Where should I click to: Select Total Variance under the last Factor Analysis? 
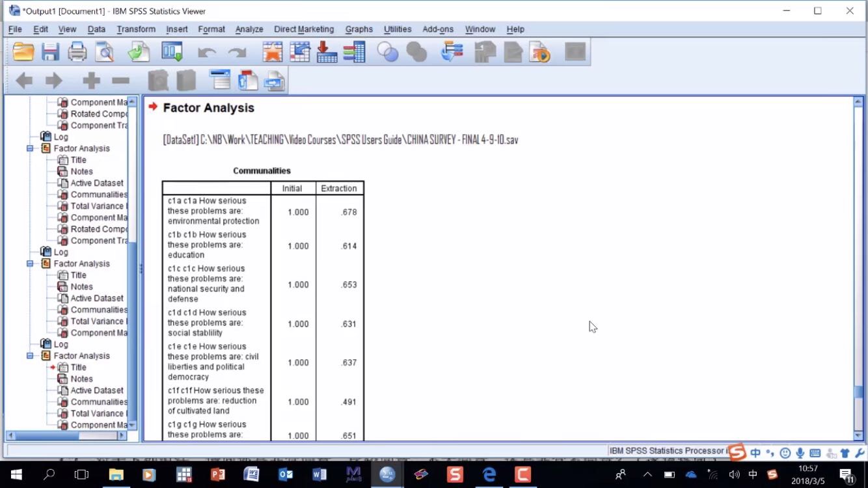point(99,414)
